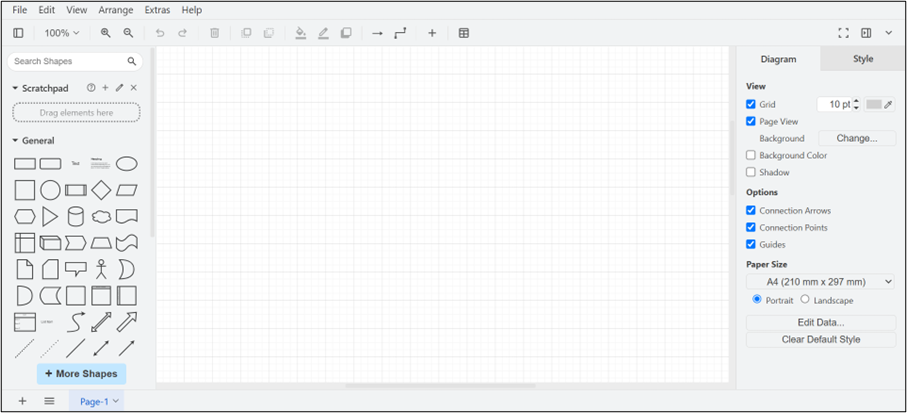The image size is (907, 413).
Task: Select Landscape orientation radio button
Action: [x=805, y=300]
